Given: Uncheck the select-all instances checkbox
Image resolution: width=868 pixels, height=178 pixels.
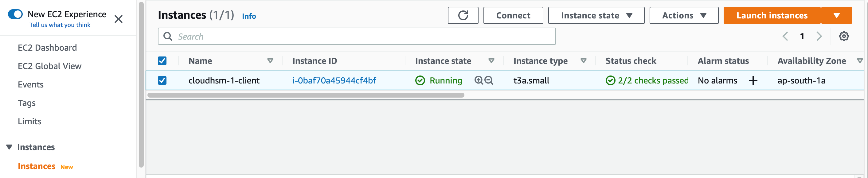Looking at the screenshot, I should pyautogui.click(x=162, y=60).
